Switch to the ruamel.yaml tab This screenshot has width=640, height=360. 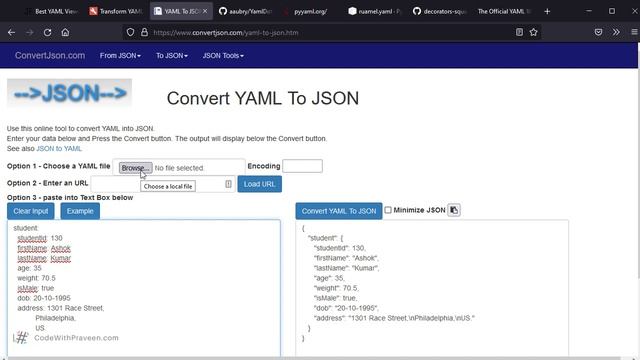tap(375, 11)
